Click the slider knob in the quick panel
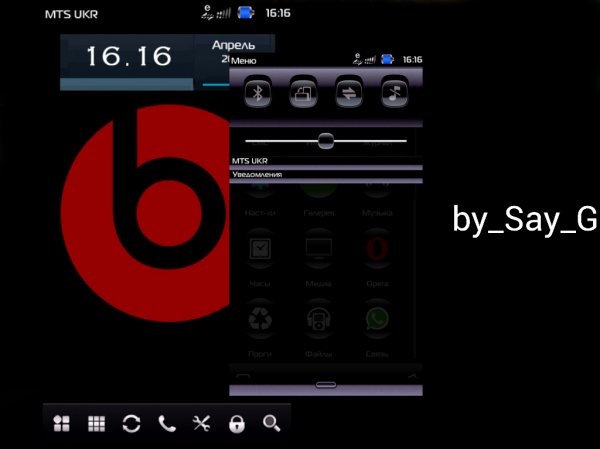600x449 pixels. (326, 141)
